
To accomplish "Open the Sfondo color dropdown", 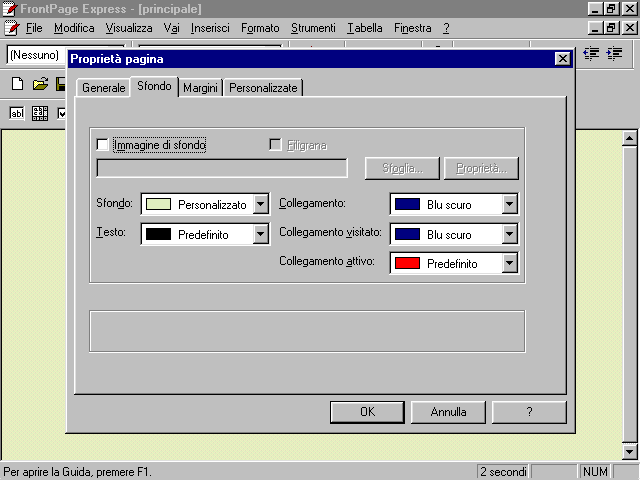I will (260, 204).
